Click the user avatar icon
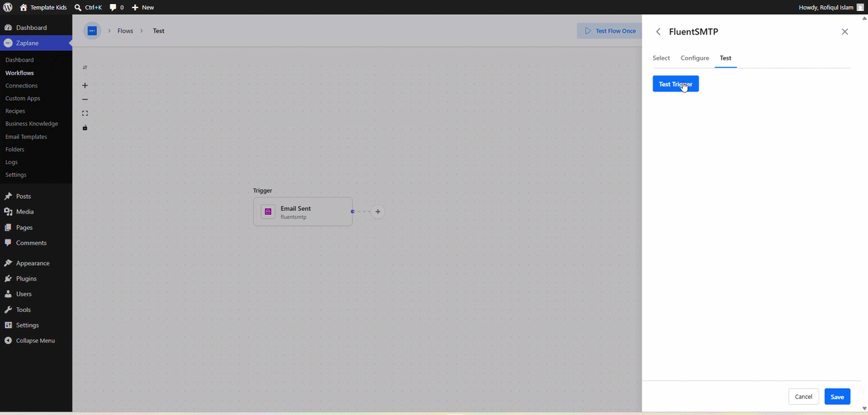This screenshot has width=868, height=415. [860, 7]
